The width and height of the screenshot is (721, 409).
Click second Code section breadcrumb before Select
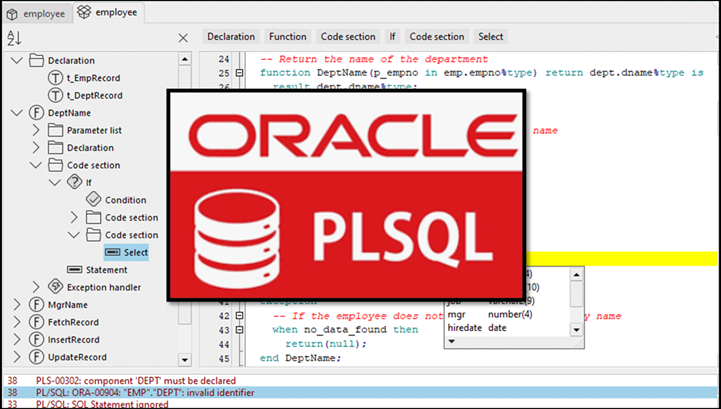[x=437, y=37]
